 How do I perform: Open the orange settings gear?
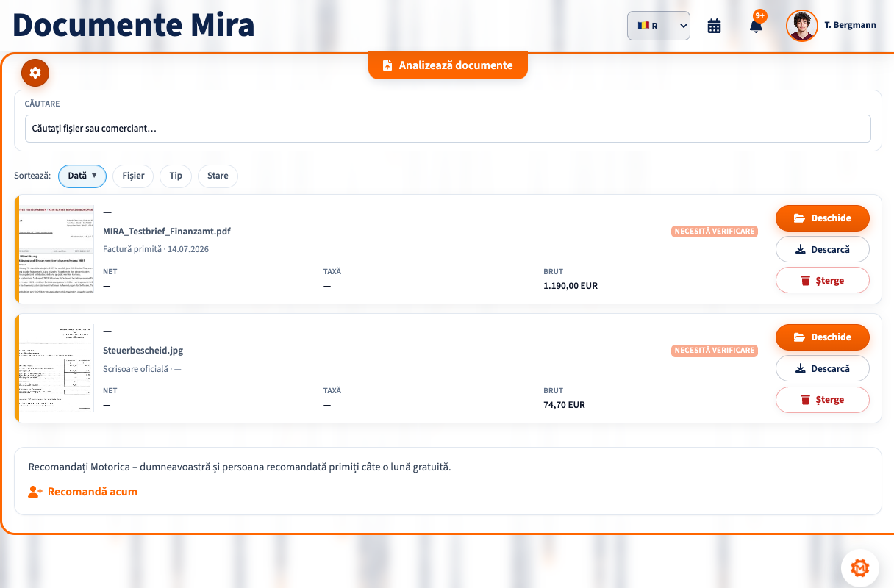(35, 73)
